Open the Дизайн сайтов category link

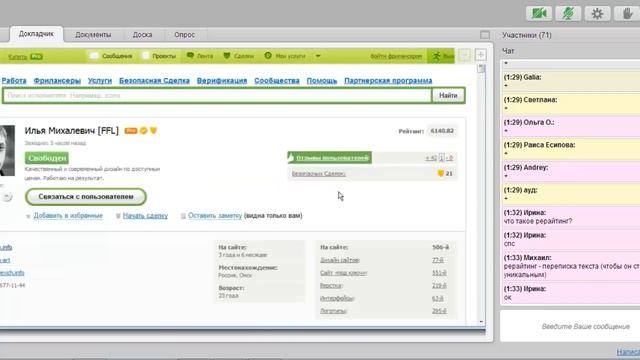340,260
